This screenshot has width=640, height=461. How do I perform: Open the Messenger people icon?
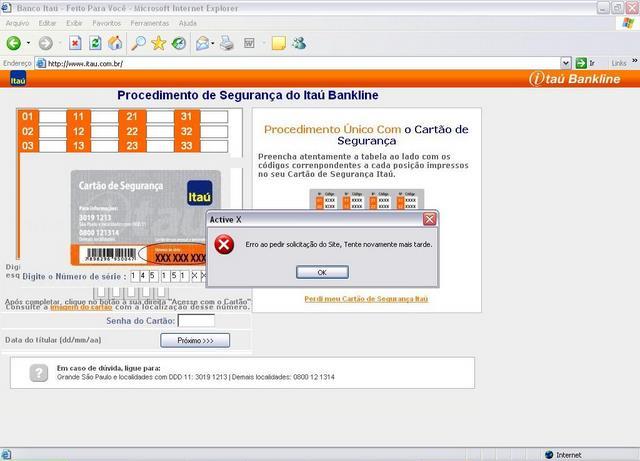click(299, 43)
